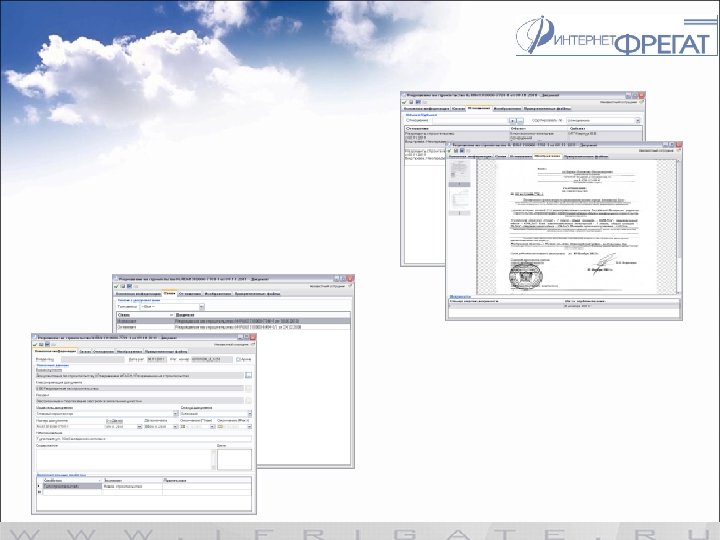Open the Действителен date dropdown in main window
The height and width of the screenshot is (540, 720).
point(175,427)
